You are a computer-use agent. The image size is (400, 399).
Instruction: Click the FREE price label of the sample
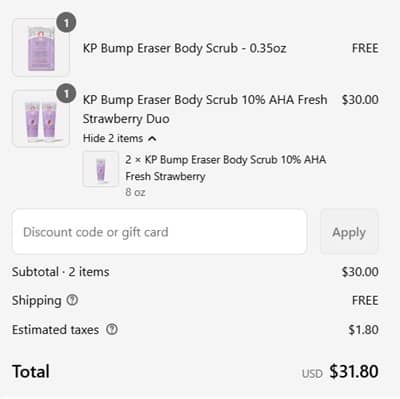point(365,48)
